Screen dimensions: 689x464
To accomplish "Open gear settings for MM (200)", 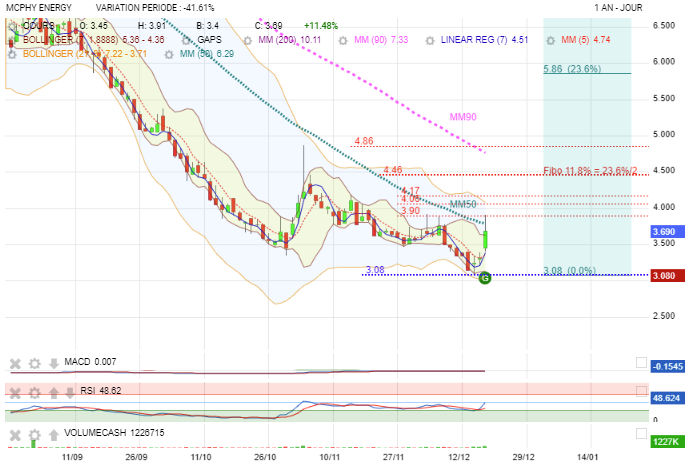I will coord(247,40).
